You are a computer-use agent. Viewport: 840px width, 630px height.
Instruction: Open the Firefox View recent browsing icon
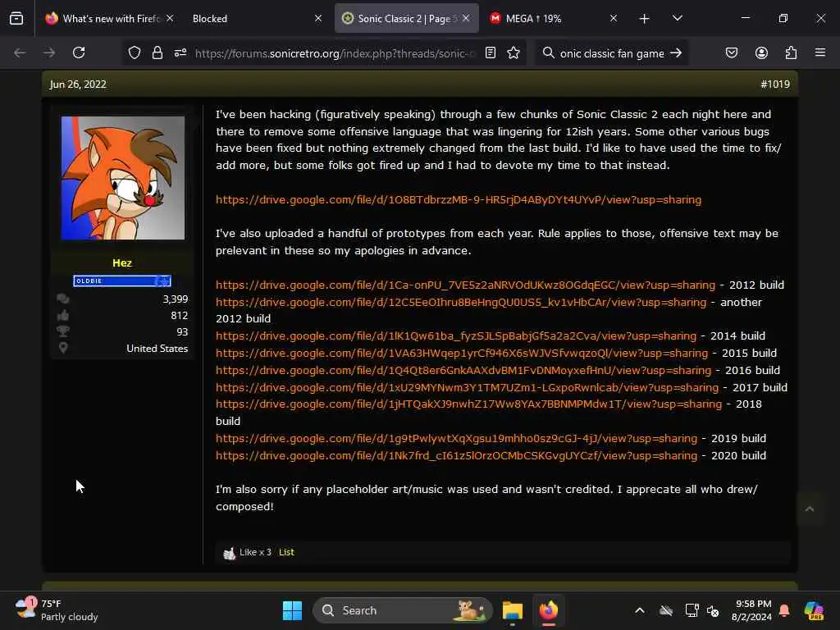16,18
